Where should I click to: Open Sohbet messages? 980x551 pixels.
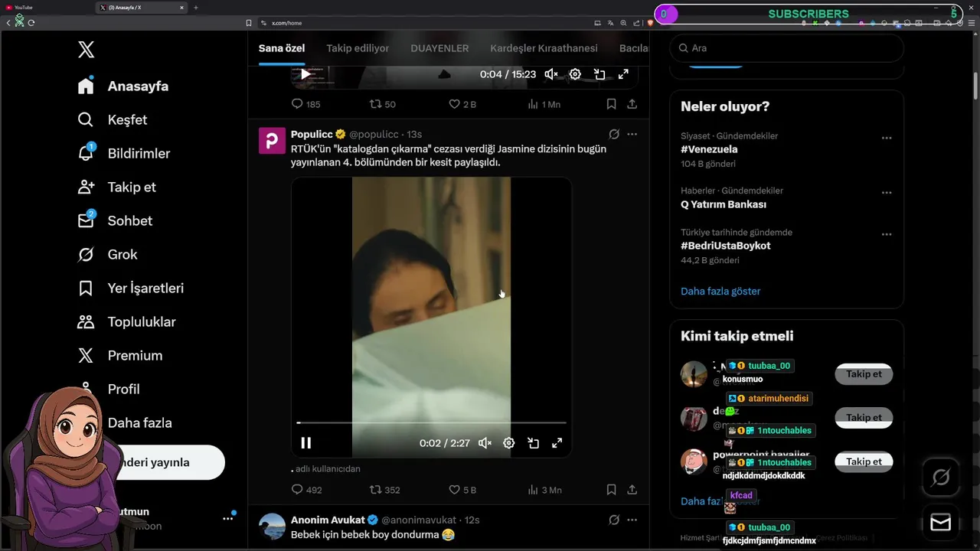point(114,220)
